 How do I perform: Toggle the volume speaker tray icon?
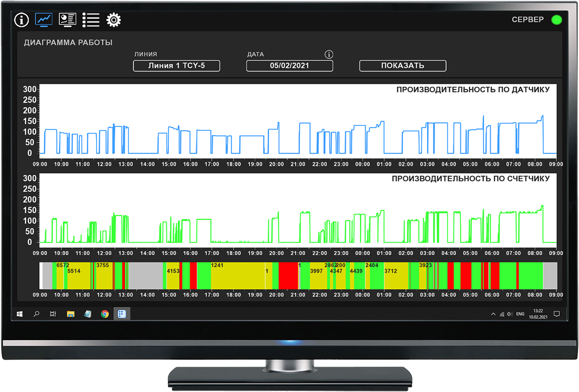click(510, 314)
